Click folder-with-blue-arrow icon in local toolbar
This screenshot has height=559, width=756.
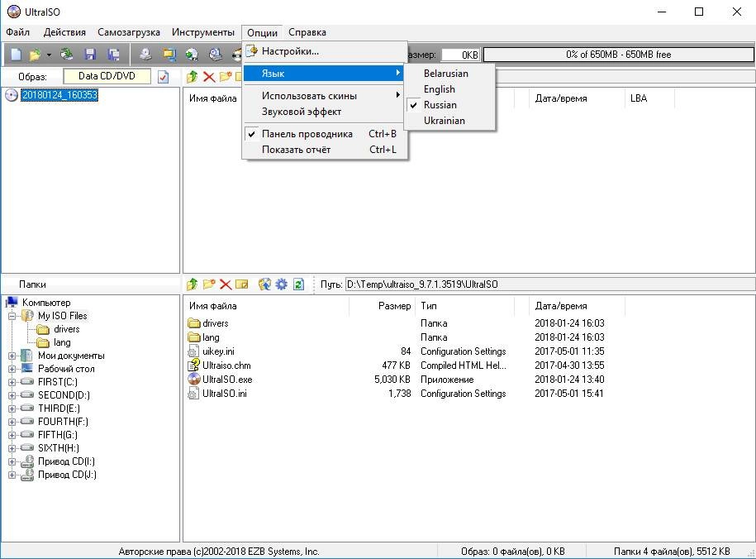click(x=264, y=284)
